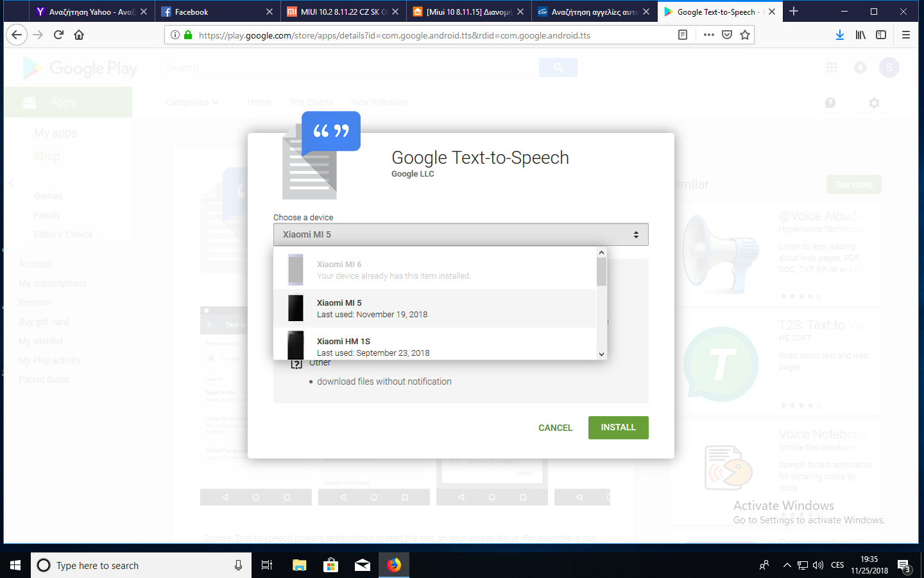Open a new browser tab
This screenshot has width=924, height=578.
794,11
